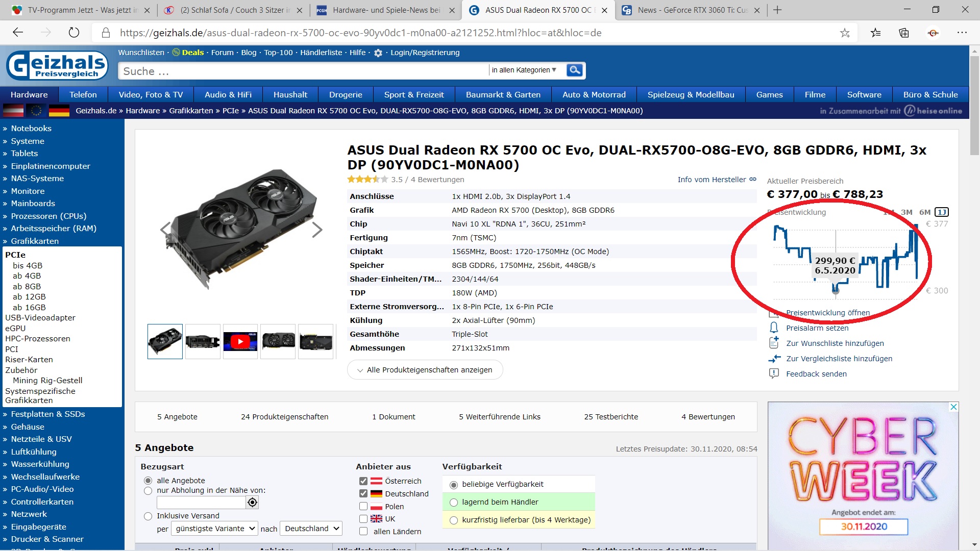The height and width of the screenshot is (551, 980).
Task: Select 'nur Abholung in der Nähe von' option
Action: [x=148, y=490]
